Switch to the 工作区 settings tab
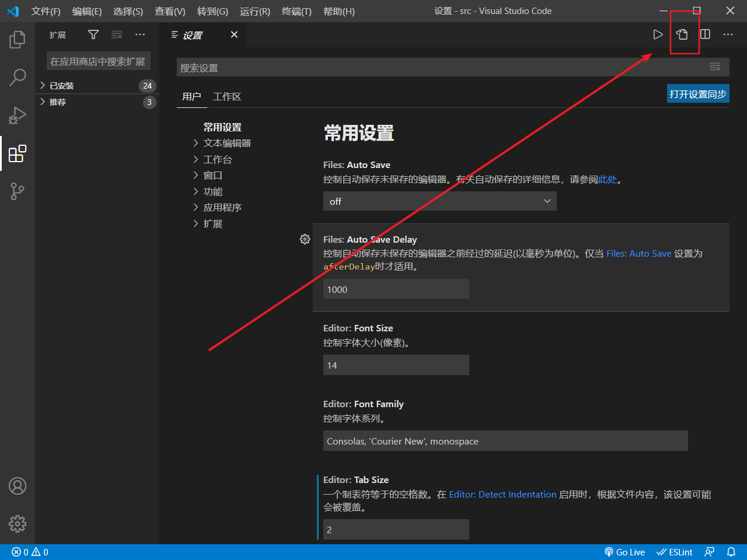747x560 pixels. coord(227,96)
